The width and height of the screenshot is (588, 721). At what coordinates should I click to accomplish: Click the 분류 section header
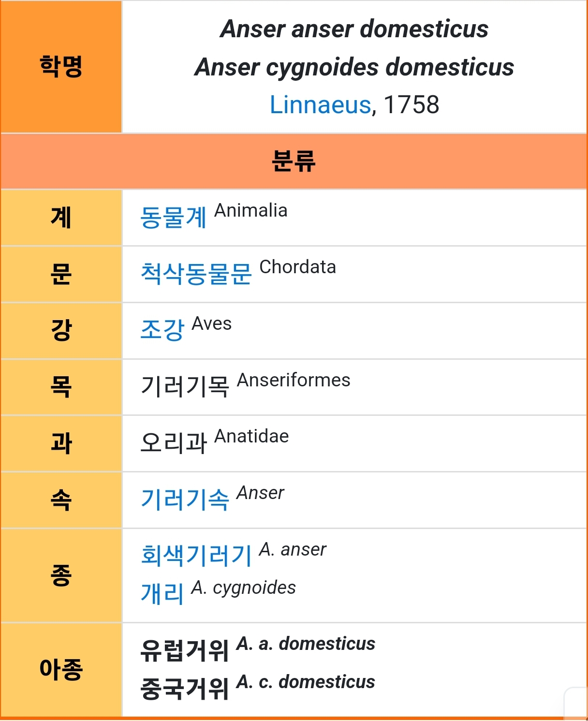click(x=294, y=162)
